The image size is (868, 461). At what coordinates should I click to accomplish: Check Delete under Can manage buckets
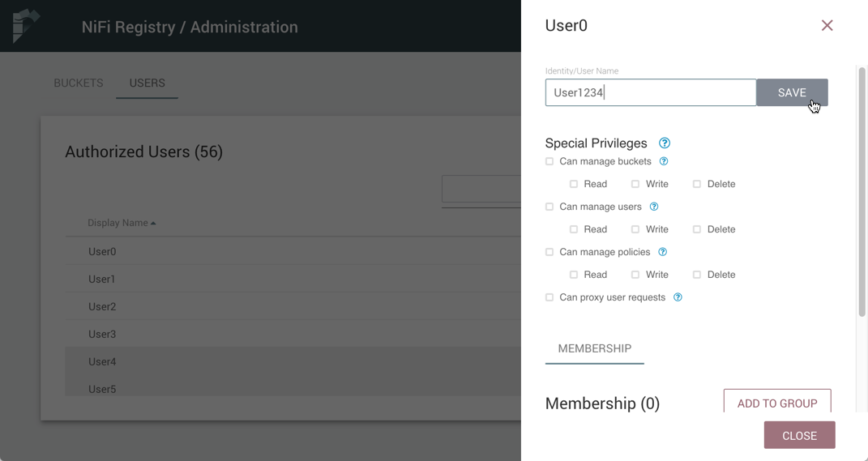[697, 184]
